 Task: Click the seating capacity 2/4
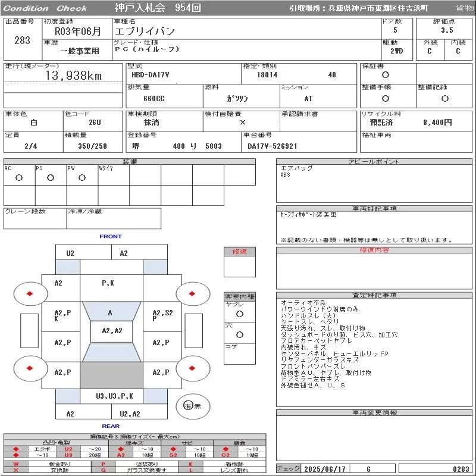31,146
